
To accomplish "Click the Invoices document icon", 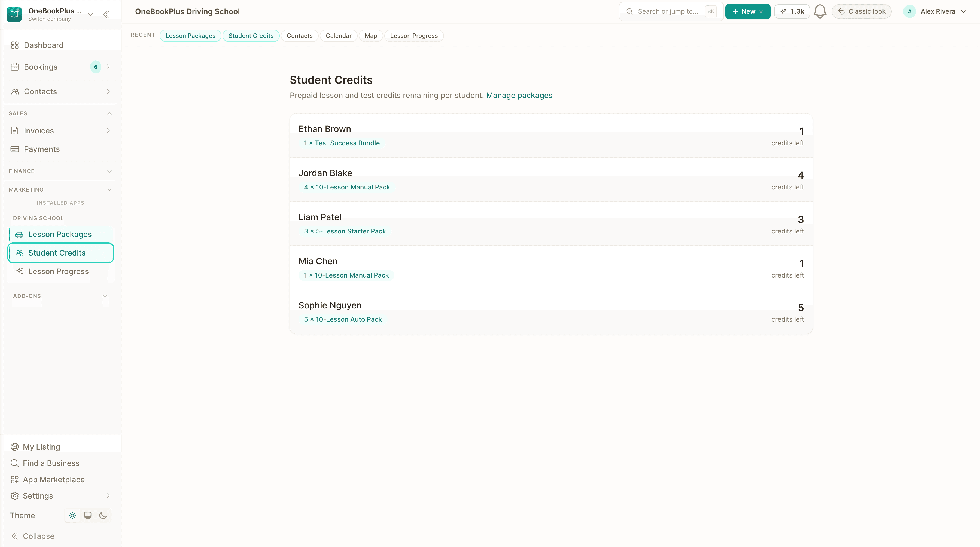I will 15,131.
